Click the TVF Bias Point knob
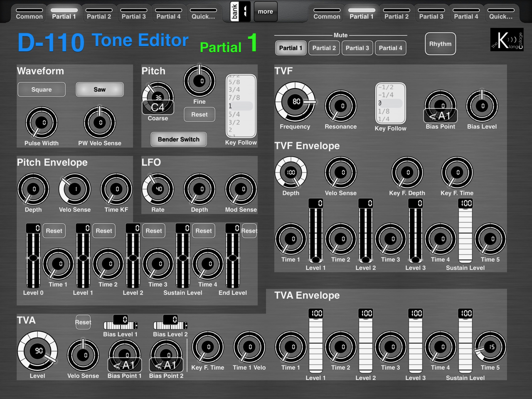 click(x=441, y=106)
